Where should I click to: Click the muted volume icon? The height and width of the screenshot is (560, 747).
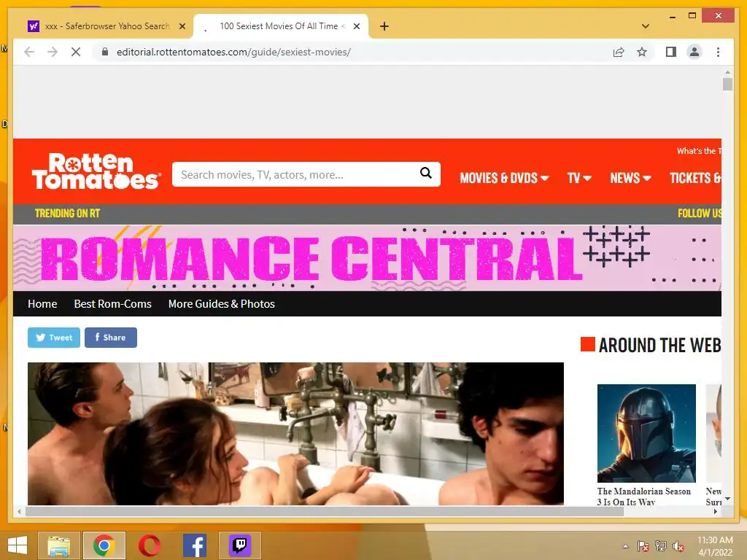coord(678,546)
